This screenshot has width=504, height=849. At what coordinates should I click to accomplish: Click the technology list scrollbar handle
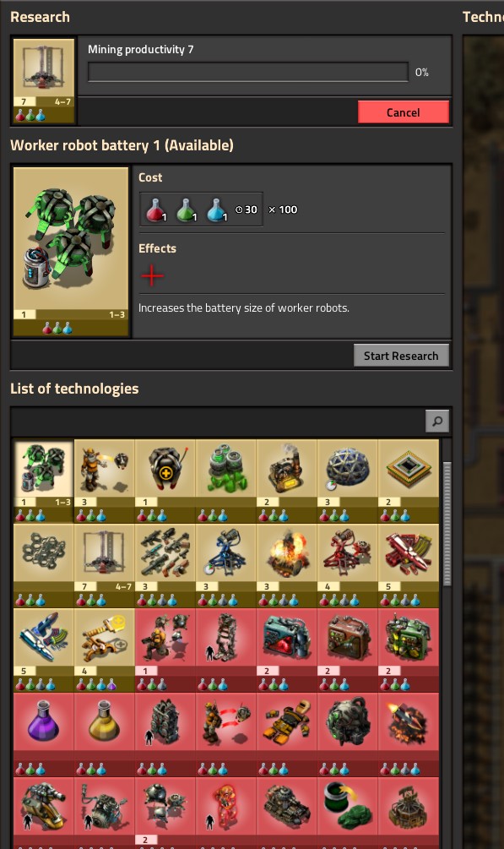[x=447, y=524]
